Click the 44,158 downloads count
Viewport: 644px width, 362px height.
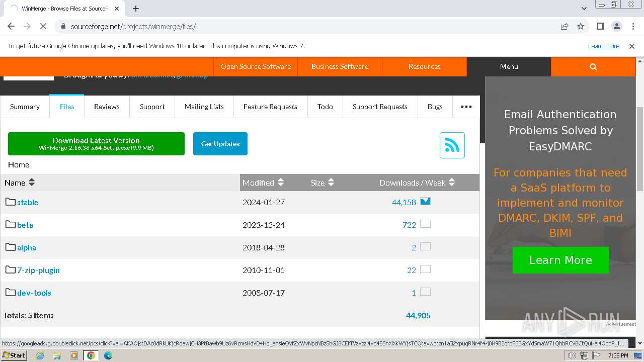click(x=404, y=202)
